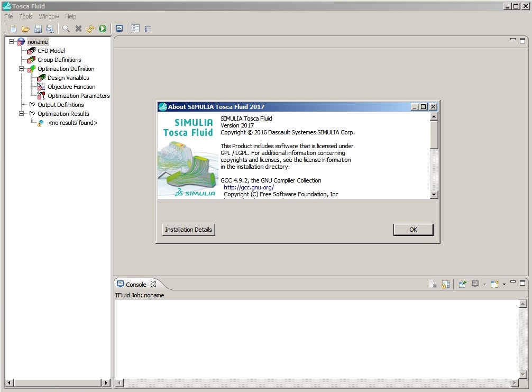
Task: Select the Group Definitions tree item
Action: pos(59,60)
